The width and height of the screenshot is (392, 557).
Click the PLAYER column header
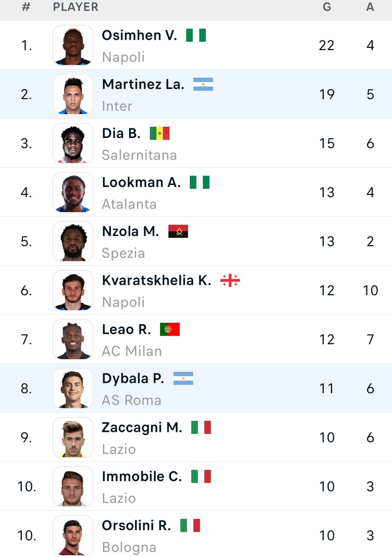click(76, 7)
